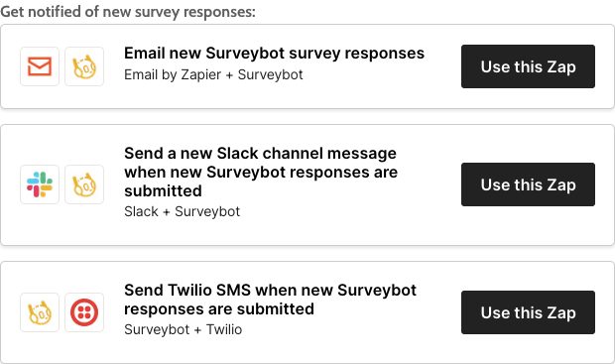Use this Zap for Slack channel message
615x364 pixels.
click(x=528, y=184)
